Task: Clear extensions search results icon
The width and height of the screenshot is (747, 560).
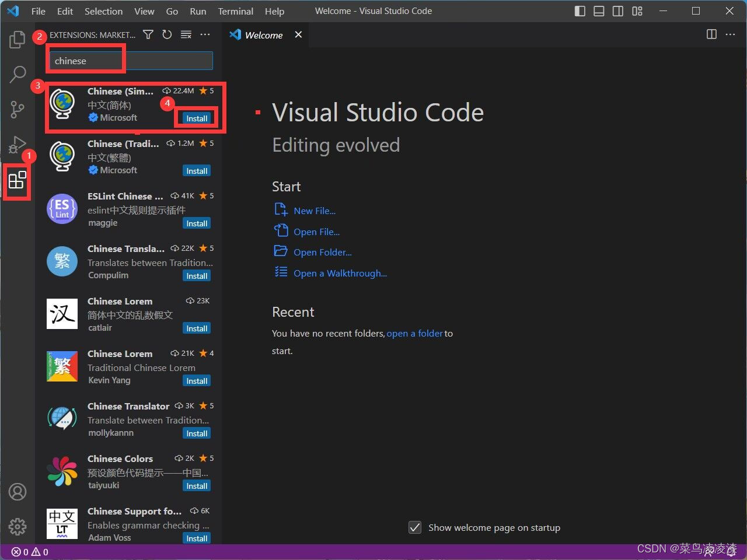Action: point(186,35)
